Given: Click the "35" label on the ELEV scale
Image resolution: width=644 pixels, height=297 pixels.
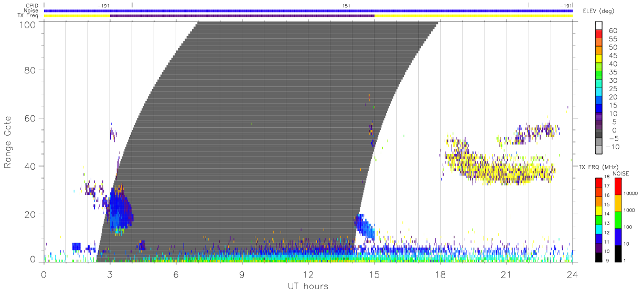Looking at the screenshot, I should [x=613, y=72].
